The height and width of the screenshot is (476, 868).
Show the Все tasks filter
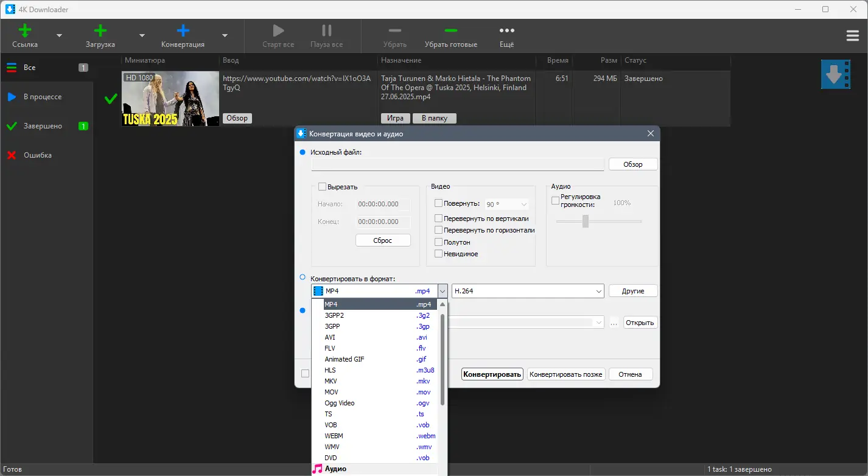46,68
